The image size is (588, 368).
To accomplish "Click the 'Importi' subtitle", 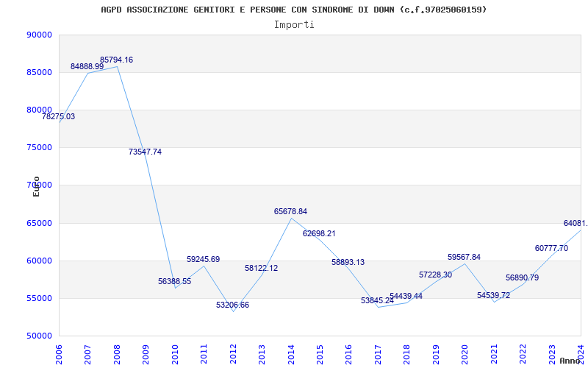I will [294, 25].
